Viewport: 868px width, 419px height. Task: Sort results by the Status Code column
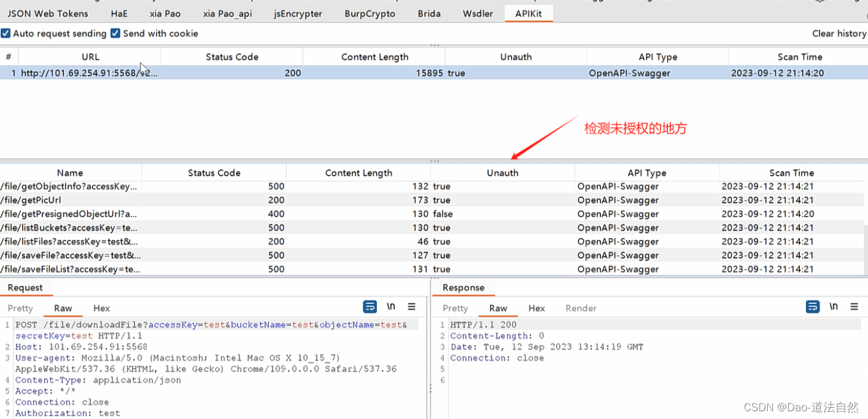(x=213, y=172)
